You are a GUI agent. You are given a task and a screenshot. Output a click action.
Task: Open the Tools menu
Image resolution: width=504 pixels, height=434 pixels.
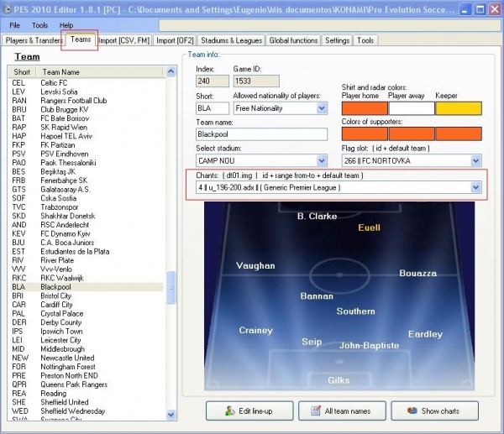[x=39, y=25]
